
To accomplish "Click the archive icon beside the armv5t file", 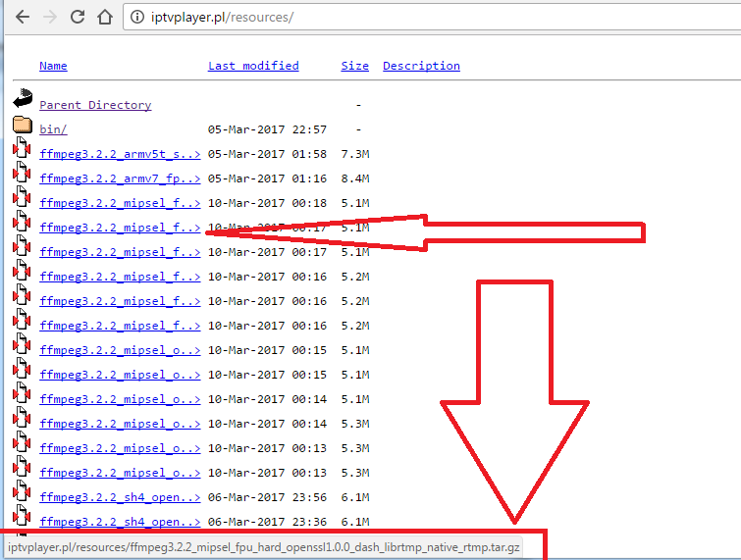I will [23, 150].
